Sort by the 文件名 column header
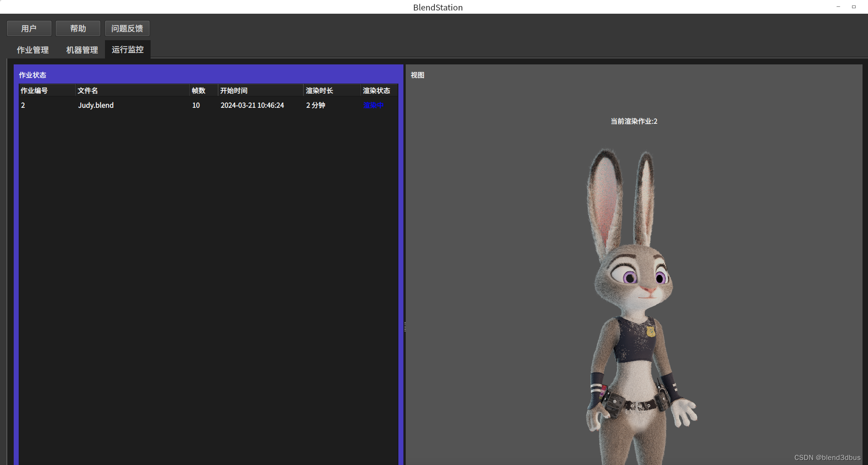868x465 pixels. [132, 90]
